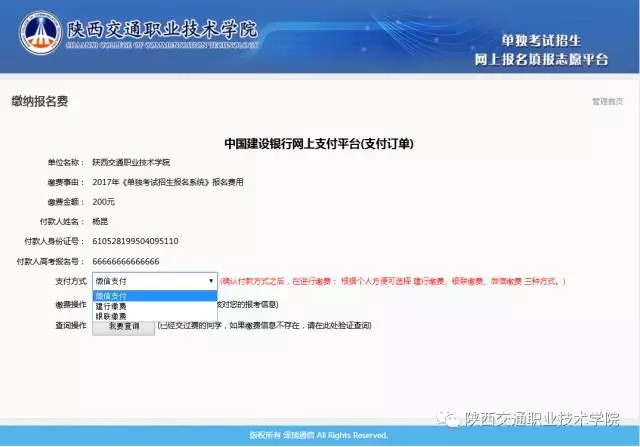
Task: Select the exam number 66666666666666
Action: click(126, 261)
